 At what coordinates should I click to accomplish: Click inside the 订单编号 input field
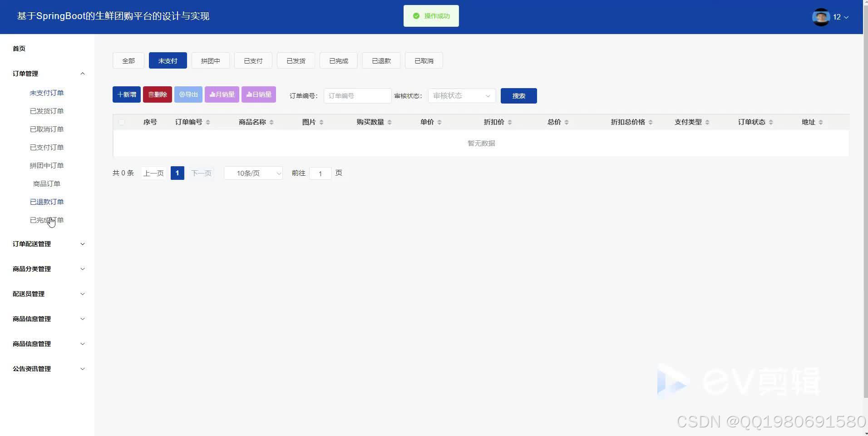(357, 96)
